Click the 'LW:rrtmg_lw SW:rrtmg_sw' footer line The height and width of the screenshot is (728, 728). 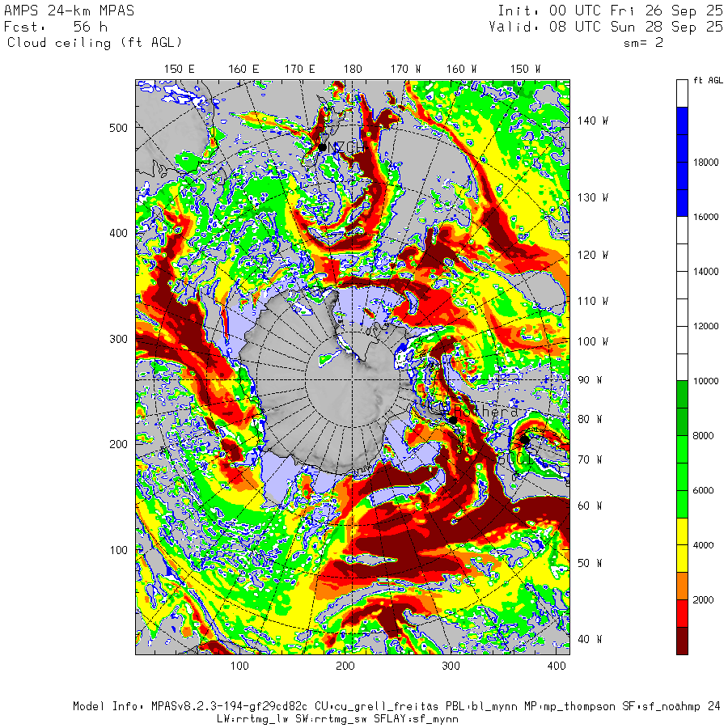point(337,719)
